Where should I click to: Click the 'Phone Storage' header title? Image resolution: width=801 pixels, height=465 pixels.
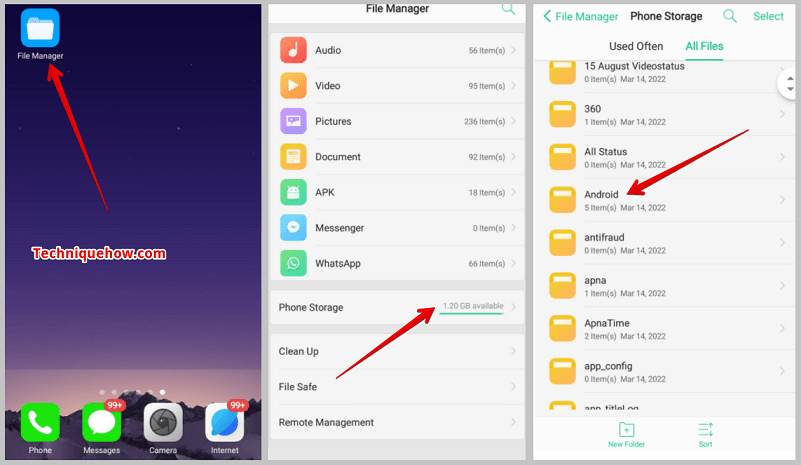[666, 16]
